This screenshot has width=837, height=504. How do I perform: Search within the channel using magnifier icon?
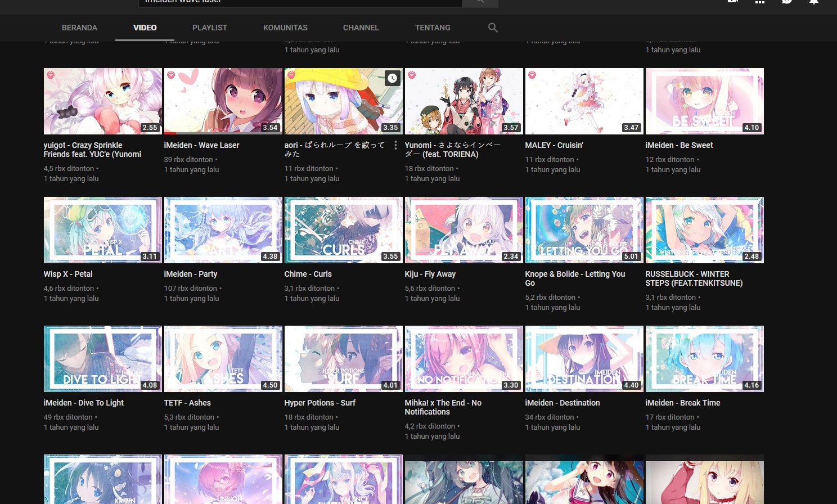coord(493,28)
